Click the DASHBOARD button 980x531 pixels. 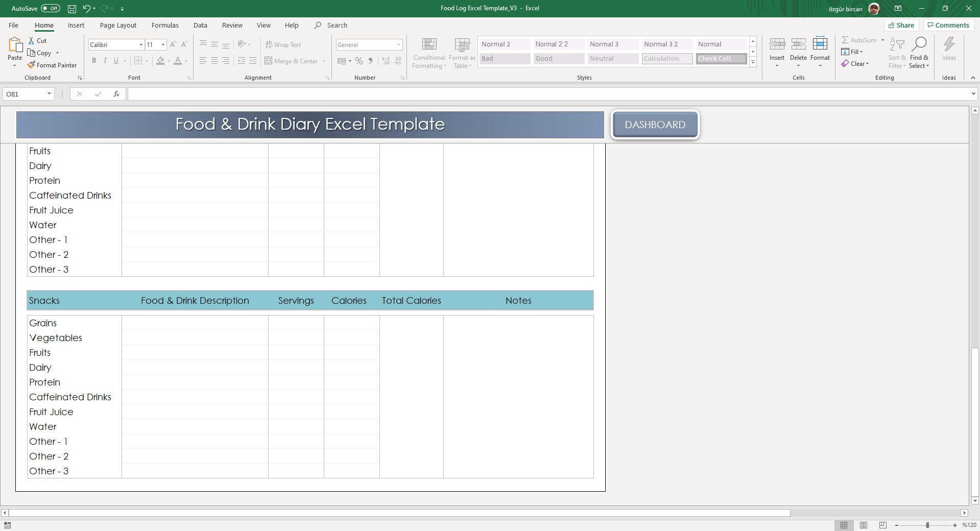tap(655, 124)
